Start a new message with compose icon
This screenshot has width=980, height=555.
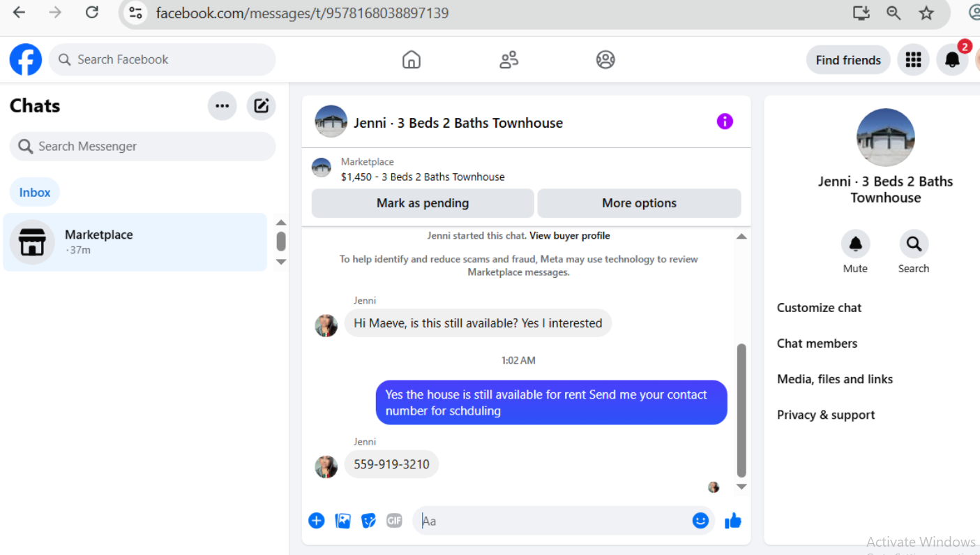coord(262,106)
